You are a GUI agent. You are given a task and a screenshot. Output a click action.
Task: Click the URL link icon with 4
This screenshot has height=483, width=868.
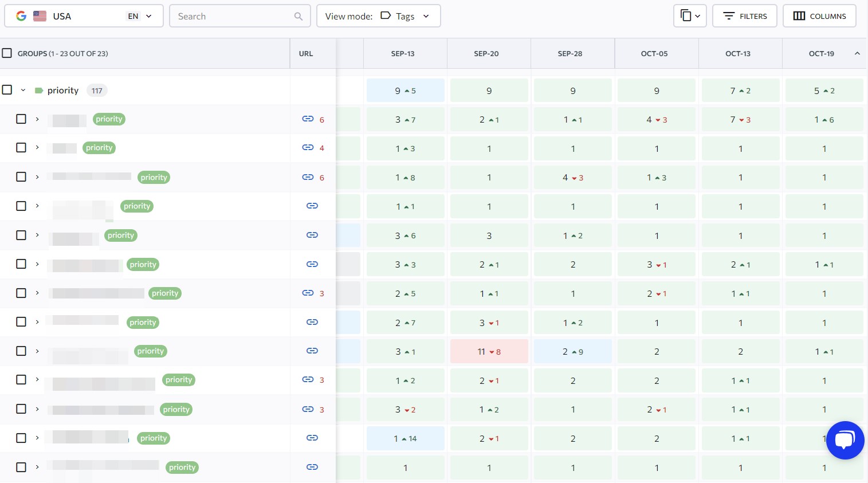pos(308,148)
